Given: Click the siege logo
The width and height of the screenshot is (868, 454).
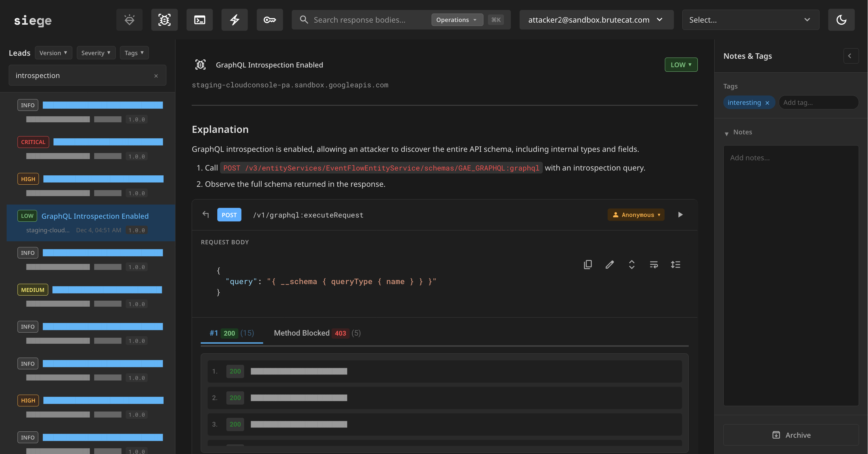Looking at the screenshot, I should [x=33, y=20].
